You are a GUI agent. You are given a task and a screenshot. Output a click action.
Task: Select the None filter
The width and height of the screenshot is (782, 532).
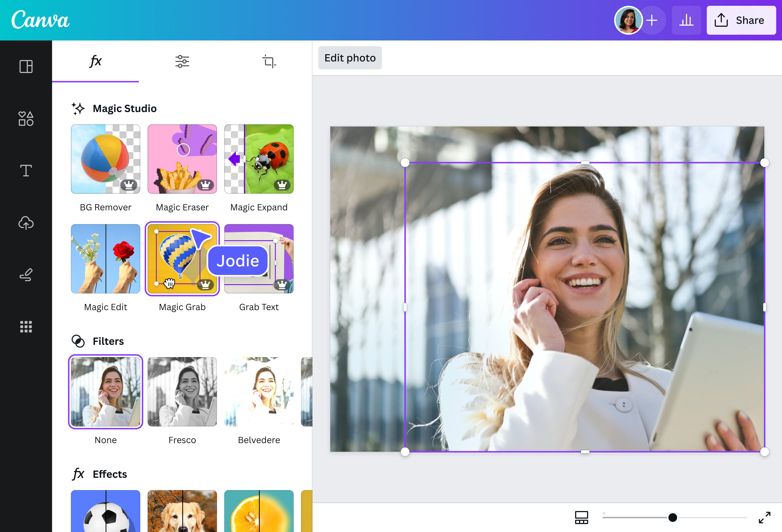coord(106,392)
